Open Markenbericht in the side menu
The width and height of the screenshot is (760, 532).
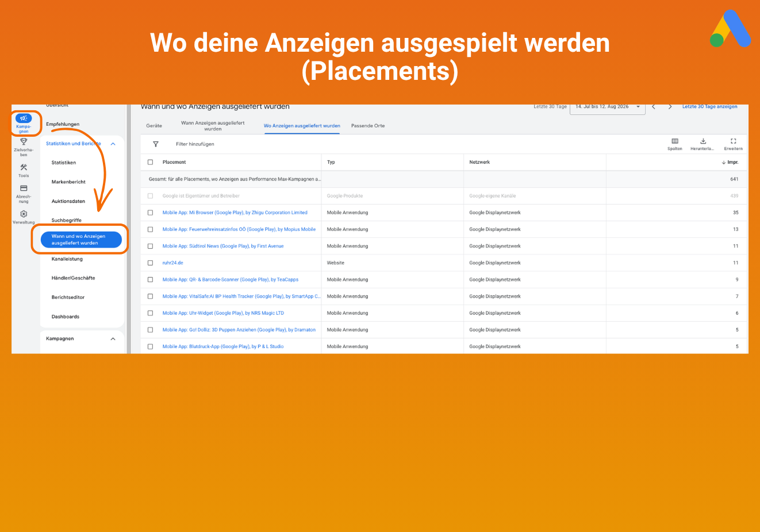68,182
